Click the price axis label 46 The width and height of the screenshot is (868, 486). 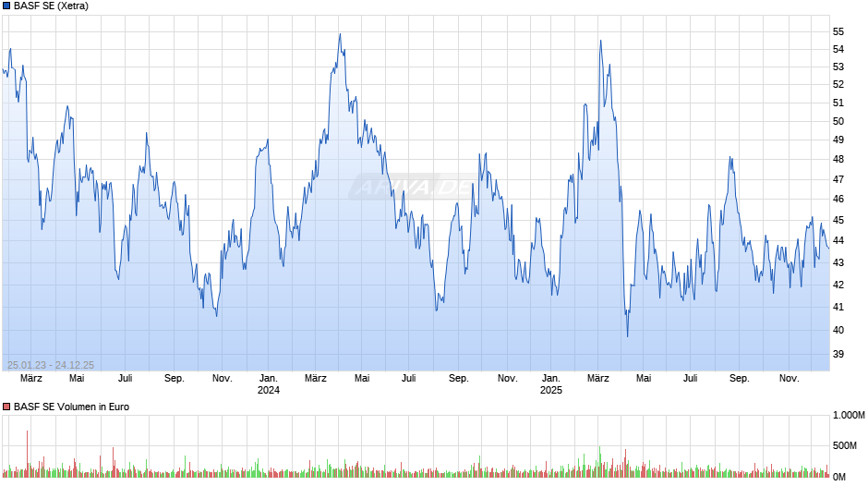838,199
